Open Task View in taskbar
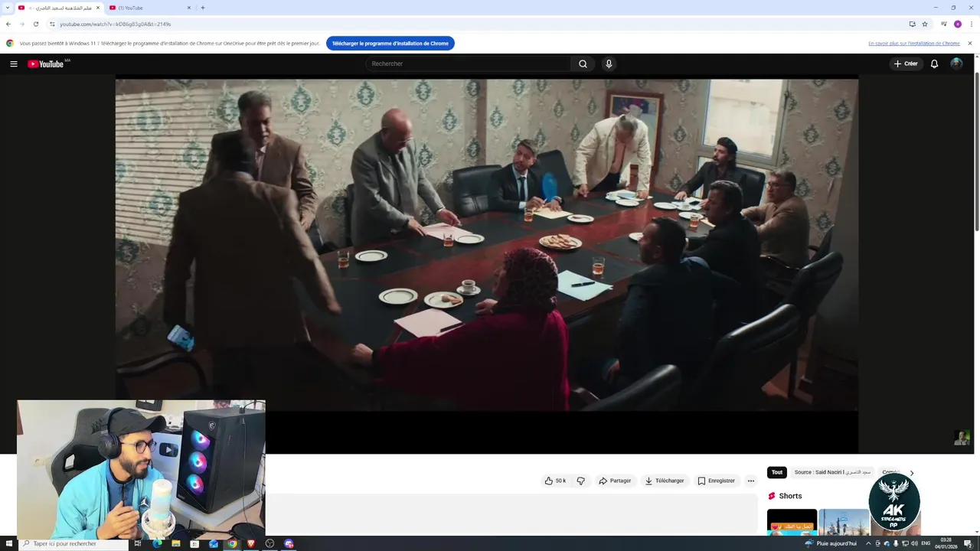The height and width of the screenshot is (551, 980). 138,543
